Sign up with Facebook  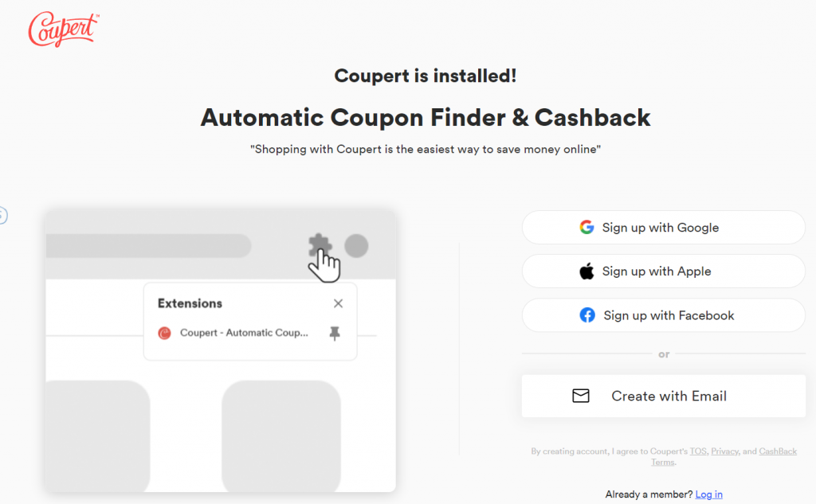tap(664, 315)
